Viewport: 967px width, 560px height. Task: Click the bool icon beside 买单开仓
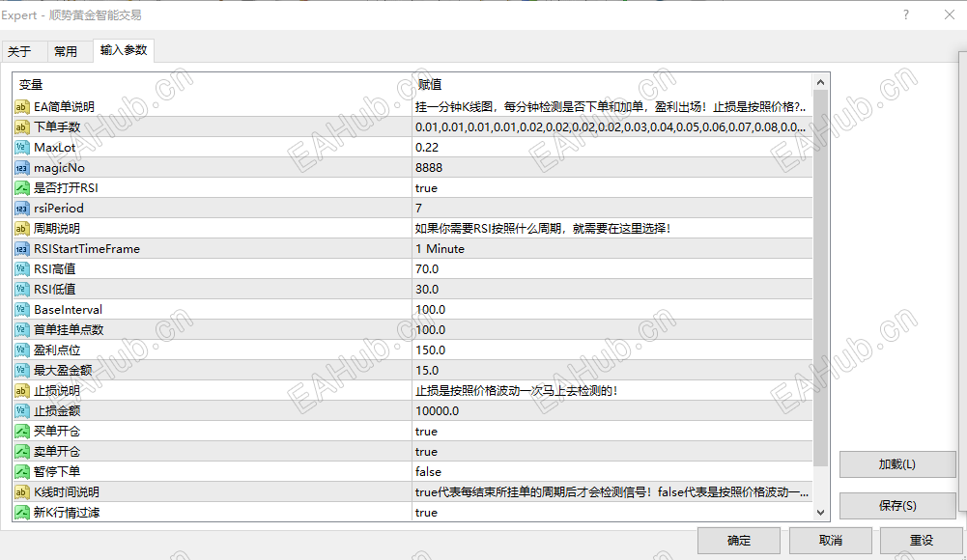pyautogui.click(x=22, y=432)
